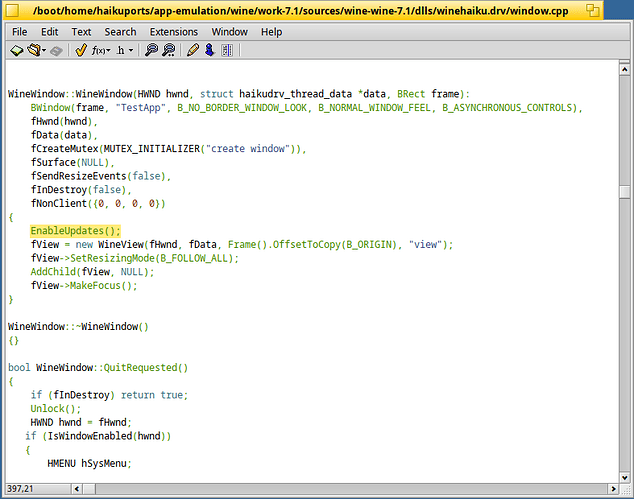634x499 pixels.
Task: Click the vertical scrollbar thumb
Action: tap(625, 192)
